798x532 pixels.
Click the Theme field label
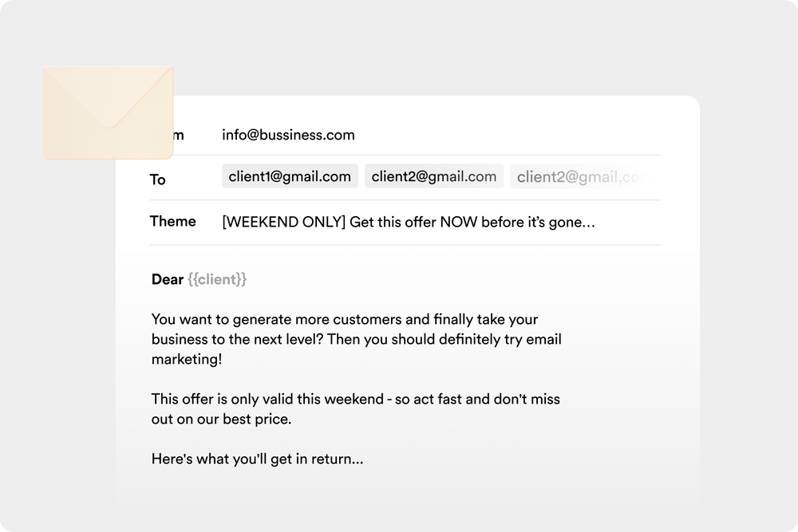coord(172,221)
